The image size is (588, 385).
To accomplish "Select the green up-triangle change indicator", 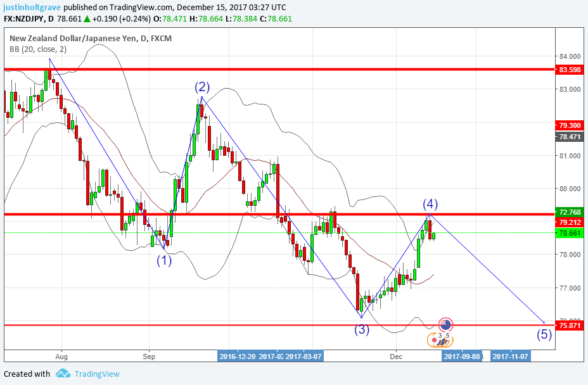I will click(87, 19).
